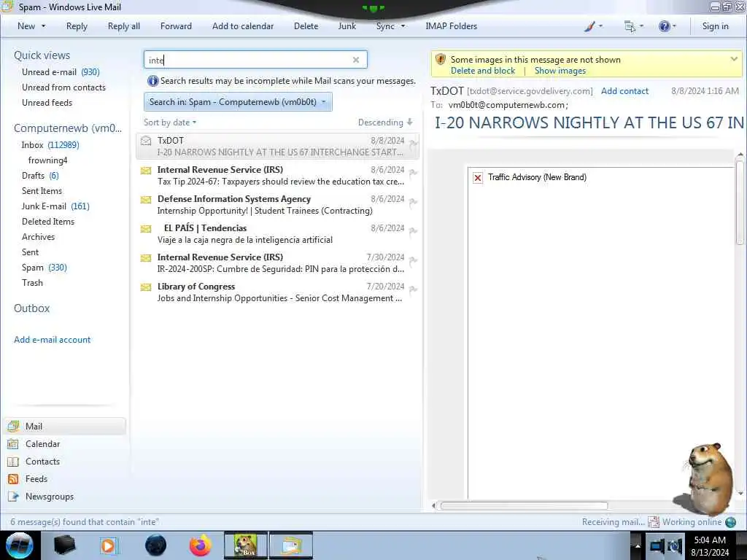Image resolution: width=747 pixels, height=560 pixels.
Task: Flag the Tax Tip 2024-67 IRS message
Action: (413, 174)
